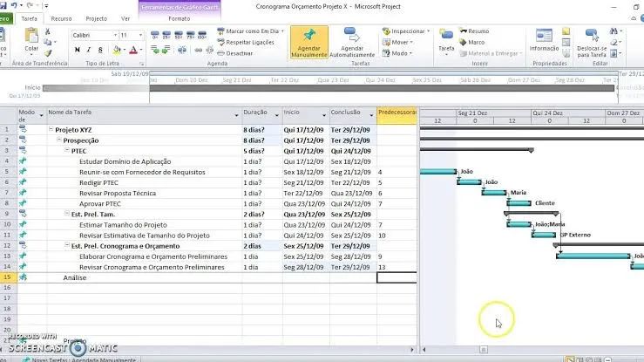
Task: Pick the background color bucket swatch
Action: pos(117,50)
